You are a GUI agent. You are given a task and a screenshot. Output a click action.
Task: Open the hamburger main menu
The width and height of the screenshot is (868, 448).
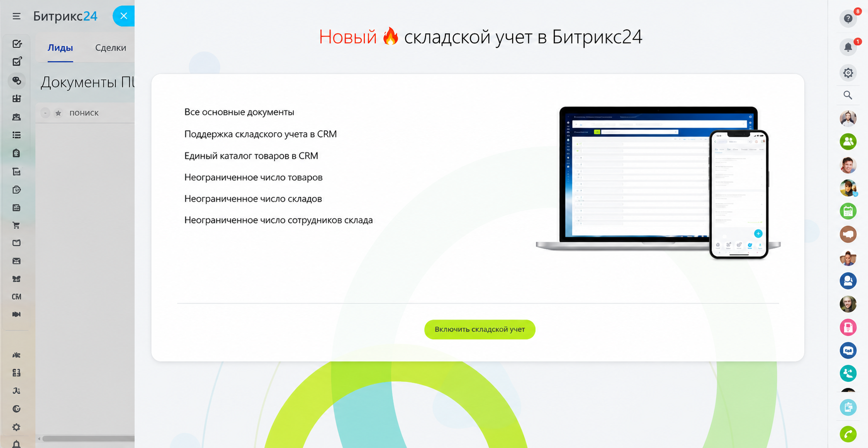click(16, 16)
